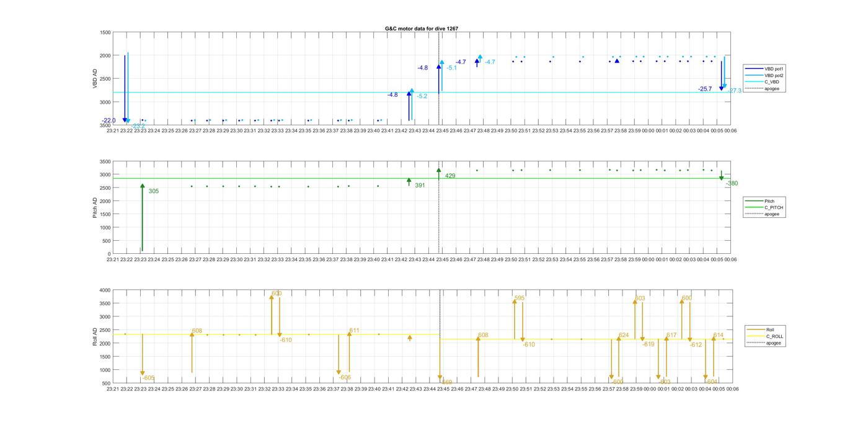Click the "-610" roll label near 23:33
The height and width of the screenshot is (430, 868).
[286, 340]
